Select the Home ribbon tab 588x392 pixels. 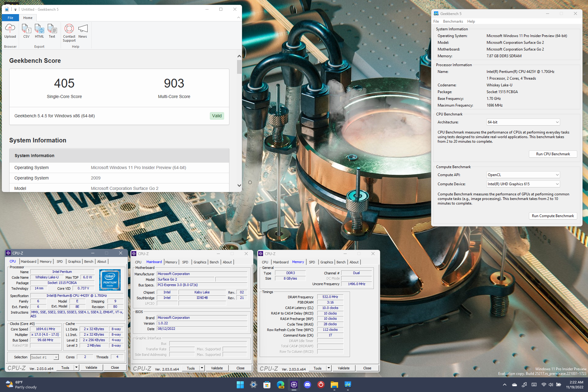pos(28,18)
